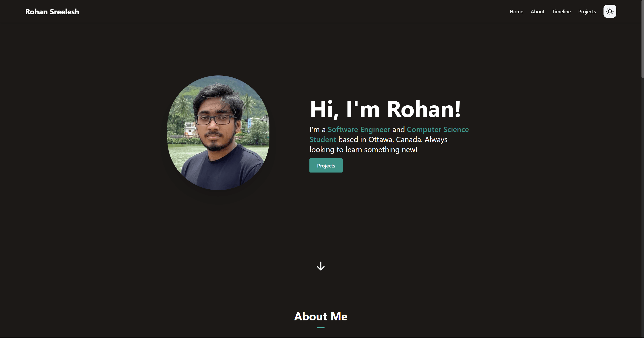This screenshot has width=644, height=338.
Task: Click the page scrollbar thumb
Action: tap(642, 39)
